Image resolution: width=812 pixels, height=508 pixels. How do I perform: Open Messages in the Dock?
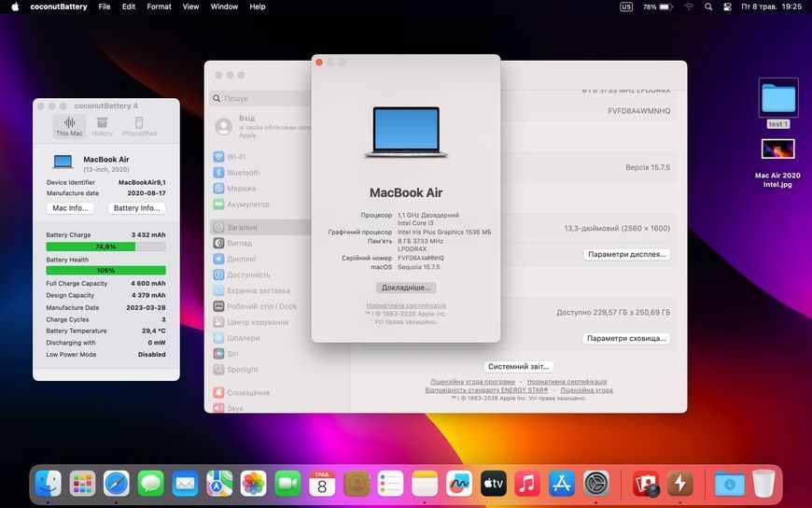[150, 484]
